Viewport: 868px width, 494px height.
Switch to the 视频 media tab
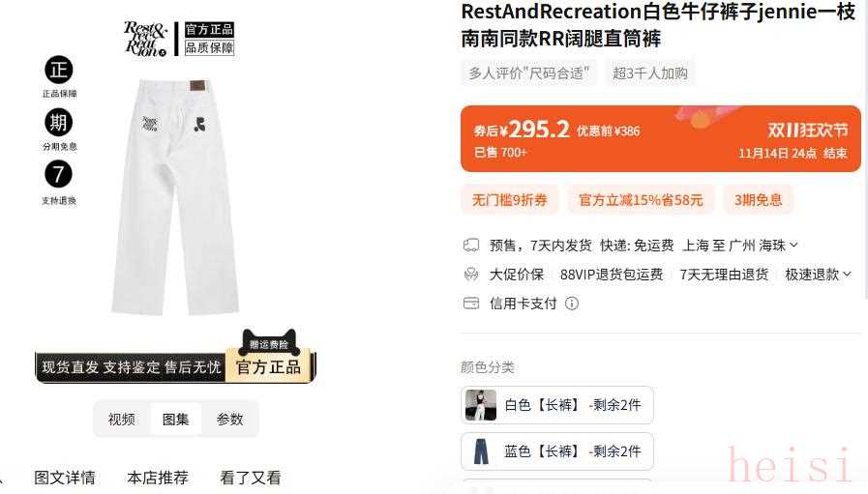coord(122,420)
